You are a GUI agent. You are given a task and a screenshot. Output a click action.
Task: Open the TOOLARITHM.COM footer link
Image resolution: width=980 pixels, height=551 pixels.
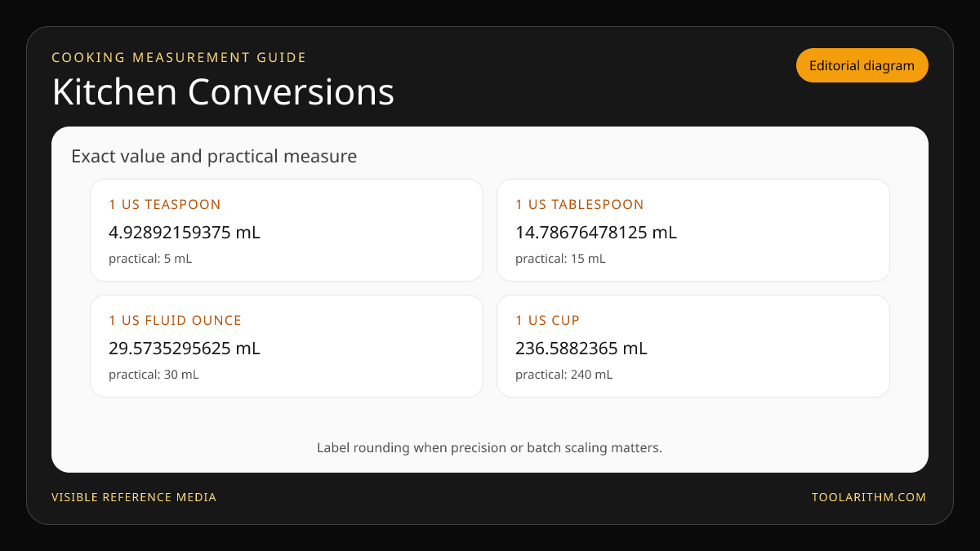(x=869, y=497)
